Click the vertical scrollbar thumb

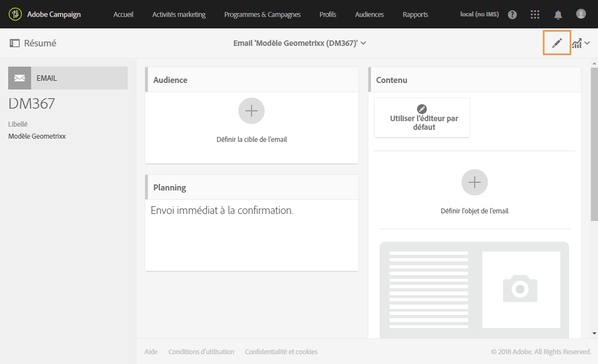594,144
